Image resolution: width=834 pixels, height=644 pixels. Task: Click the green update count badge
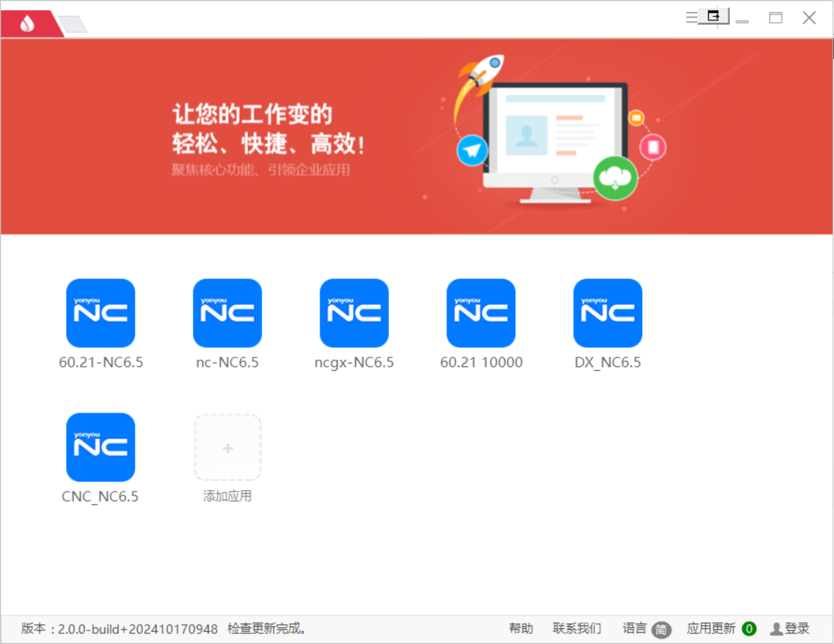click(x=749, y=629)
